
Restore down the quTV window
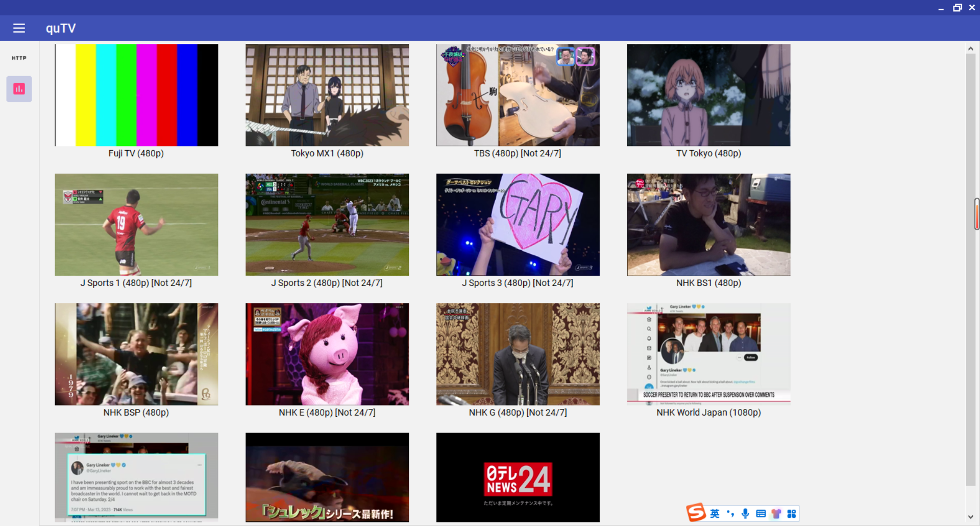(x=957, y=8)
